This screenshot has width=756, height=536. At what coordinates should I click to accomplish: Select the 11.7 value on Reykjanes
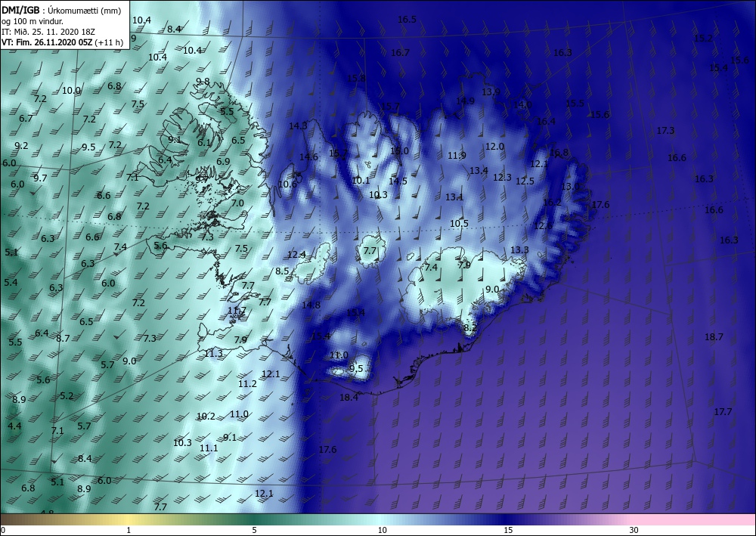pyautogui.click(x=237, y=311)
